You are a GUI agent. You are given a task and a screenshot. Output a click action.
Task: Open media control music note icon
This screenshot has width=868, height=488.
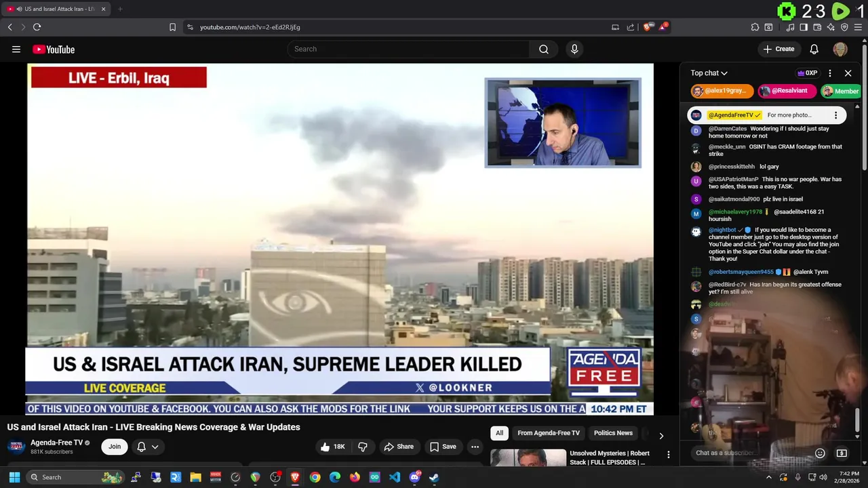(790, 27)
